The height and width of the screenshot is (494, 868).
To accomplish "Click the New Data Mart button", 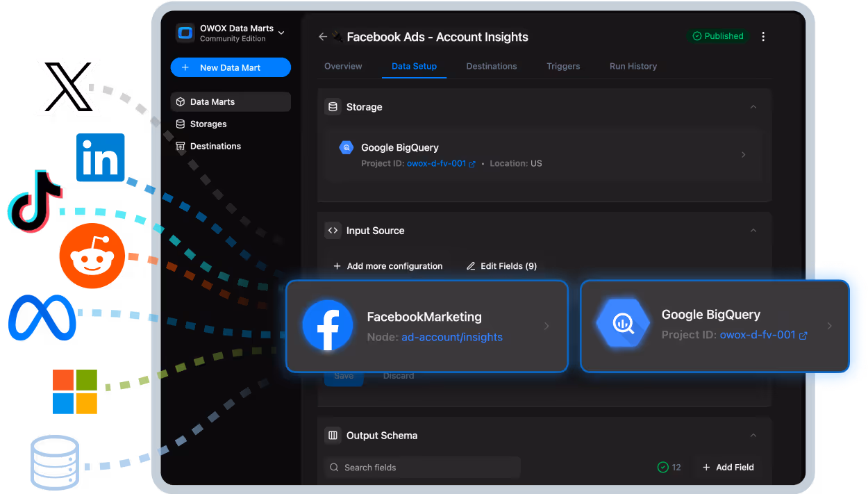I will click(231, 67).
